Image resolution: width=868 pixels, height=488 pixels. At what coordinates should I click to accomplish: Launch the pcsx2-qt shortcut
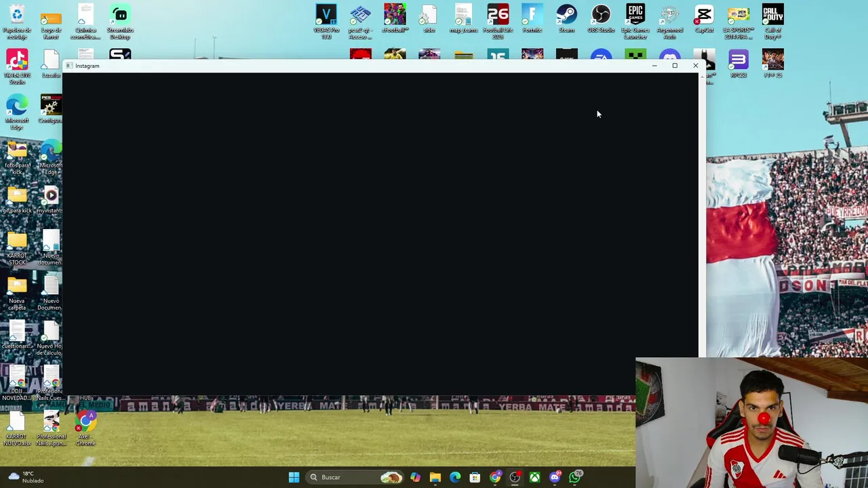[360, 21]
